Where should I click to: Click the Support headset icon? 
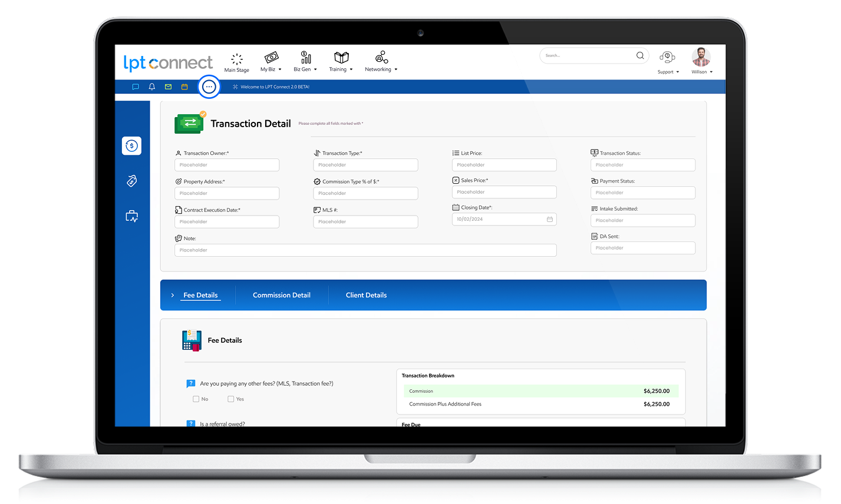(x=667, y=57)
